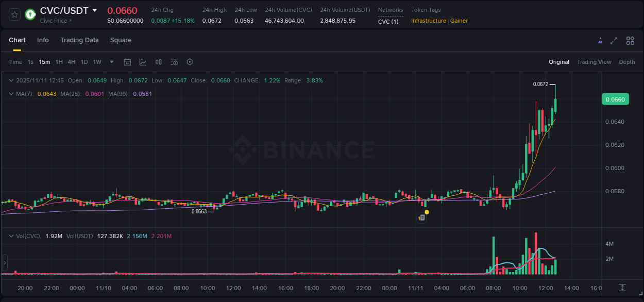Open the indicators list settings icon
This screenshot has height=302, width=644.
pos(174,62)
